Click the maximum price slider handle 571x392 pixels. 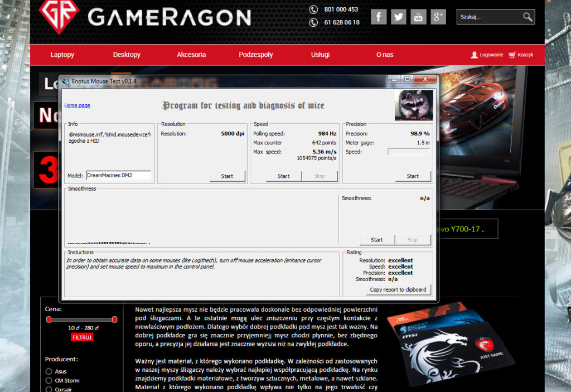[x=115, y=320]
